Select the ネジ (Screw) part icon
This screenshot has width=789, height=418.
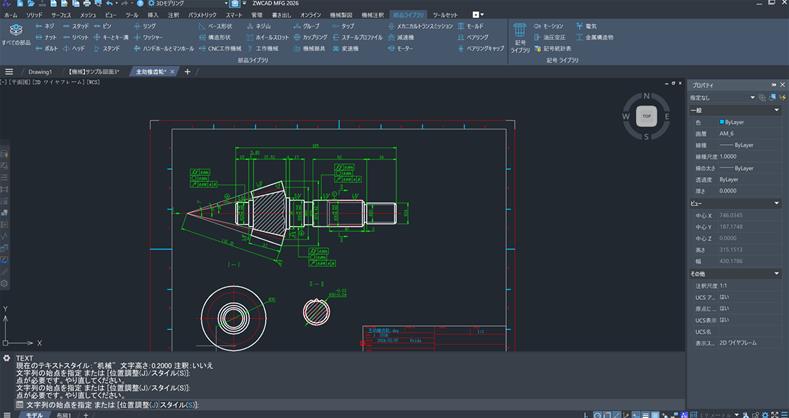45,25
